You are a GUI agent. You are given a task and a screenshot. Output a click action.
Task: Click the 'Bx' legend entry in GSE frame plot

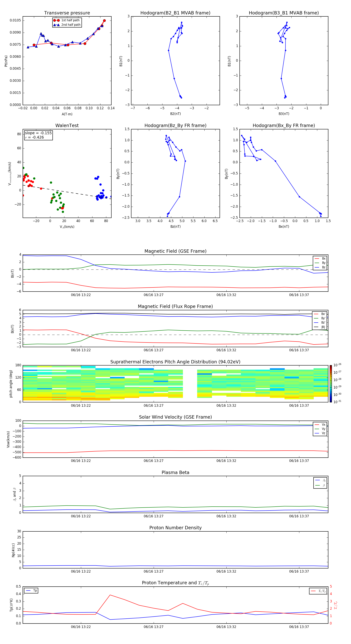point(320,259)
